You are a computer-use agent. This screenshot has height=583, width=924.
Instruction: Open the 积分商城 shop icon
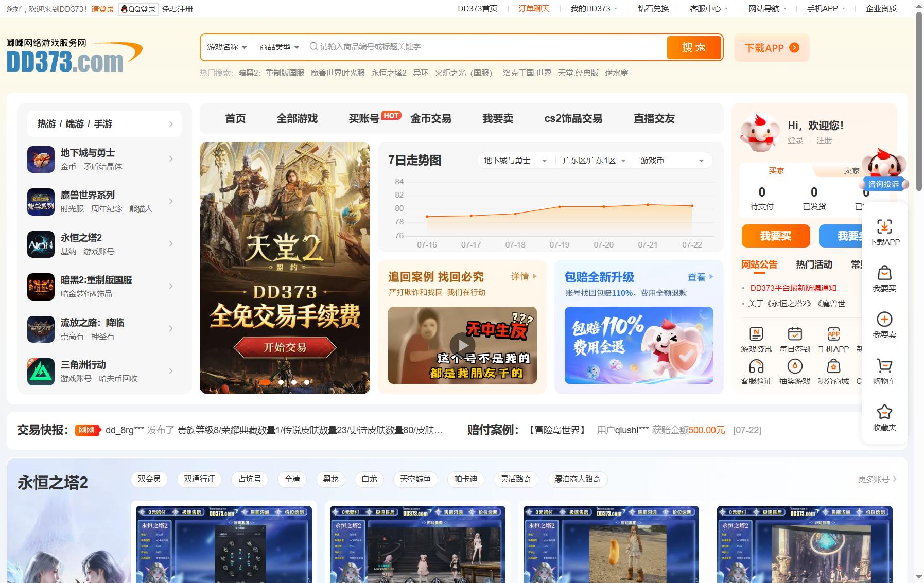click(833, 366)
